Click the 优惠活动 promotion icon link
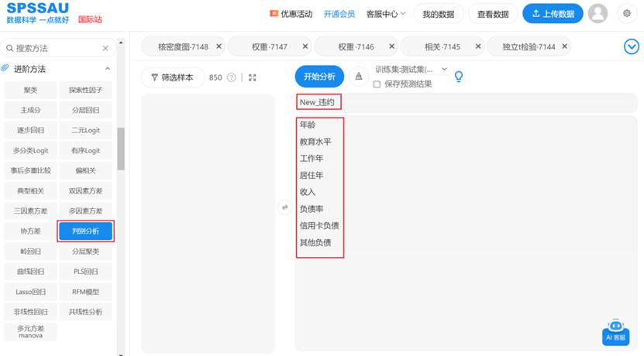The image size is (644, 356). (291, 14)
